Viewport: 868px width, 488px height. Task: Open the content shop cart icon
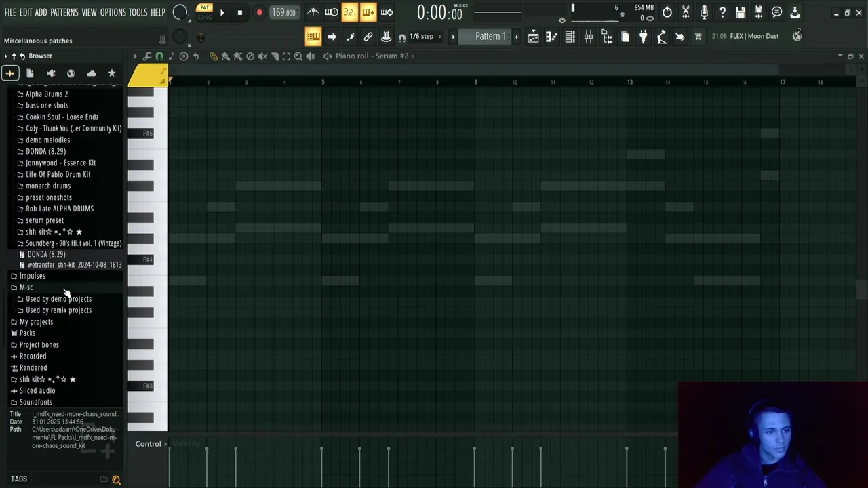(698, 37)
